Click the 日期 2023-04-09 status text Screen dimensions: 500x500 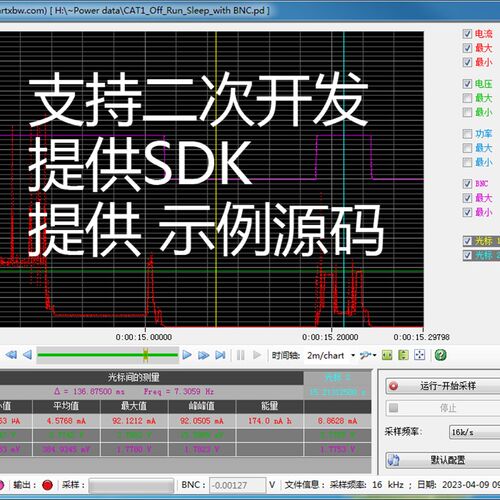coord(459,485)
